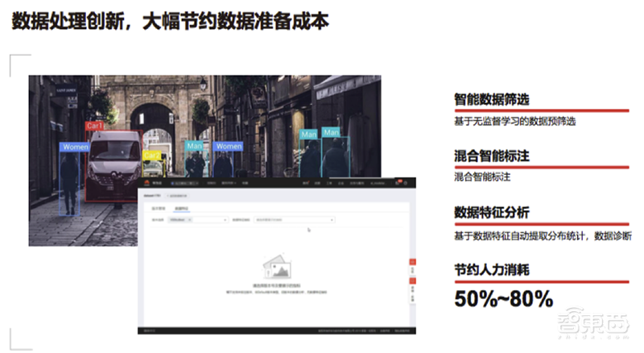The height and width of the screenshot is (353, 644).
Task: Click the 50%~80% figure
Action: click(504, 299)
